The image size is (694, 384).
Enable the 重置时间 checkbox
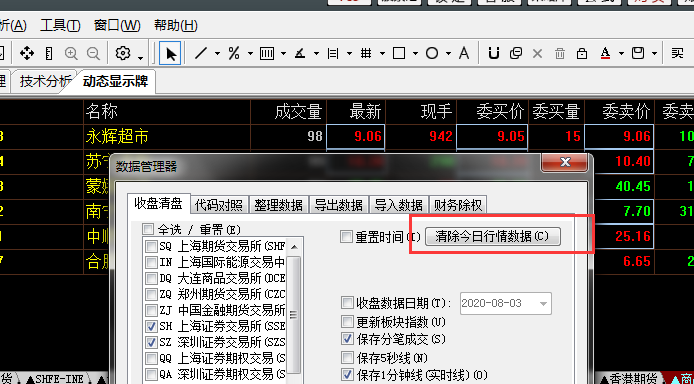(x=346, y=237)
